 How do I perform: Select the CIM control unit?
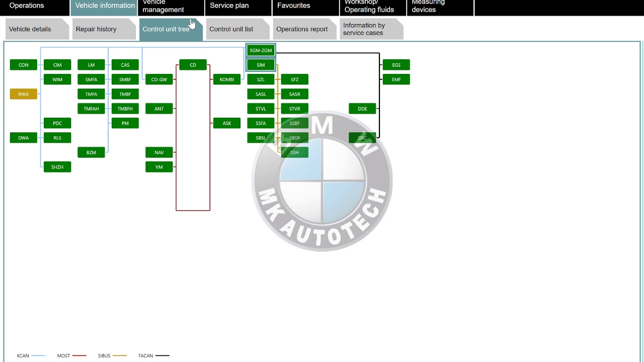pyautogui.click(x=57, y=65)
